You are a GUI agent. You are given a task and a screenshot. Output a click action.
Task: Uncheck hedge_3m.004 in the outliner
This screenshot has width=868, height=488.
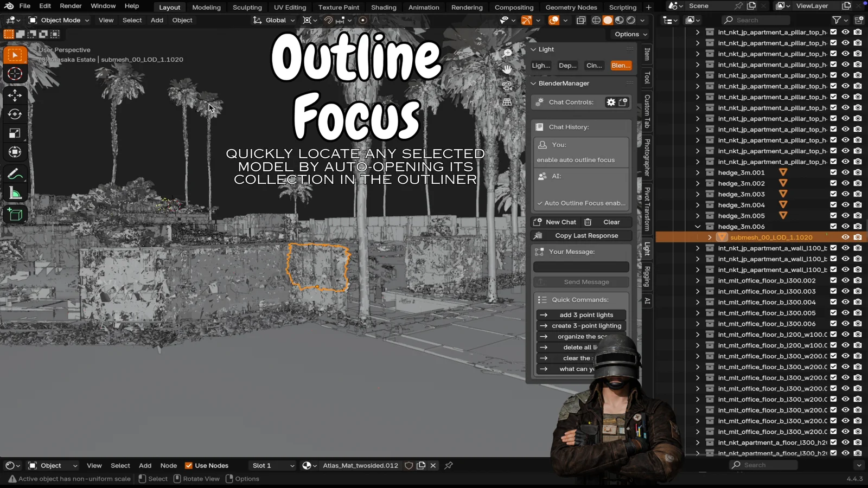pos(833,204)
